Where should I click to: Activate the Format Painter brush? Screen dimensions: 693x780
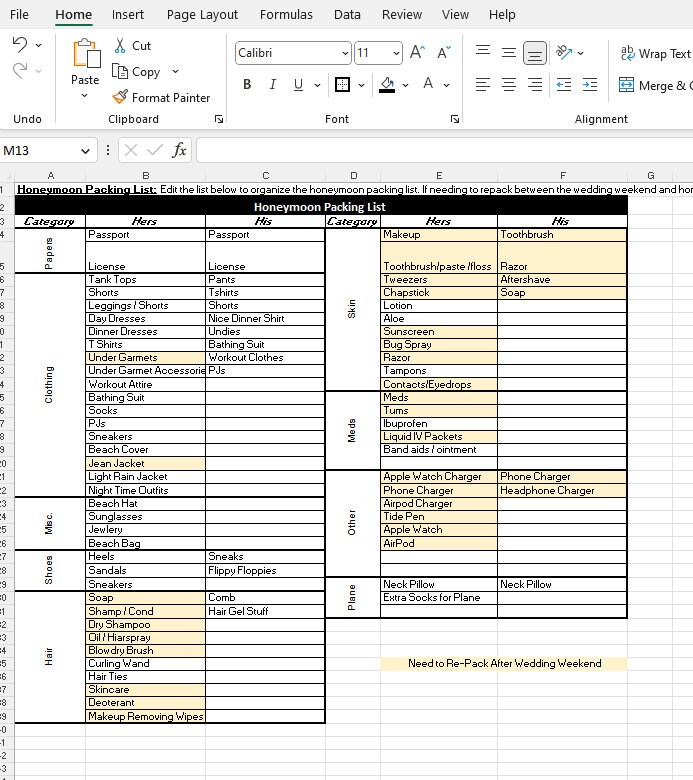[120, 97]
